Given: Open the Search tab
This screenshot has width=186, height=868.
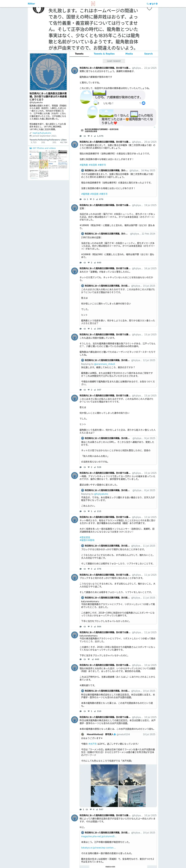Looking at the screenshot, I should pyautogui.click(x=148, y=54).
